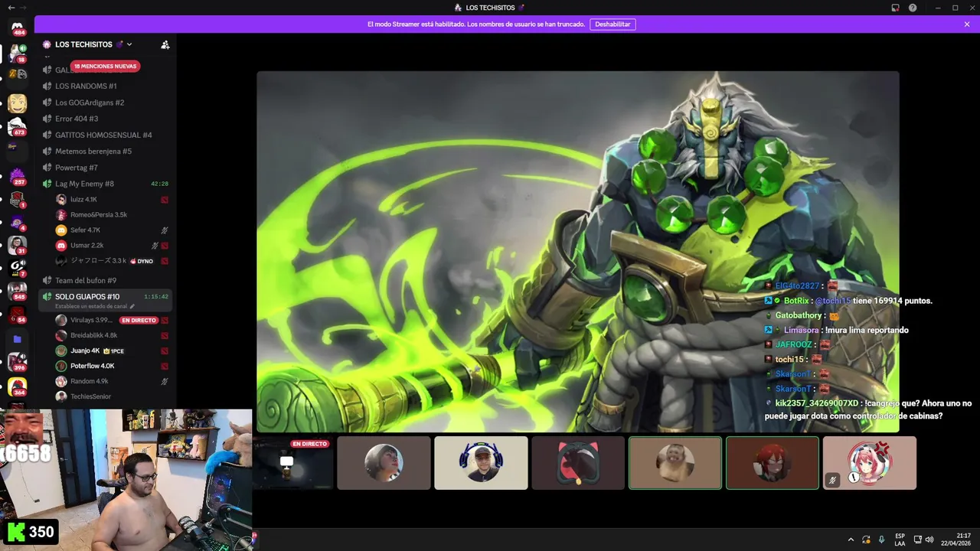
Task: Open server icon with 54 badge
Action: 17,315
